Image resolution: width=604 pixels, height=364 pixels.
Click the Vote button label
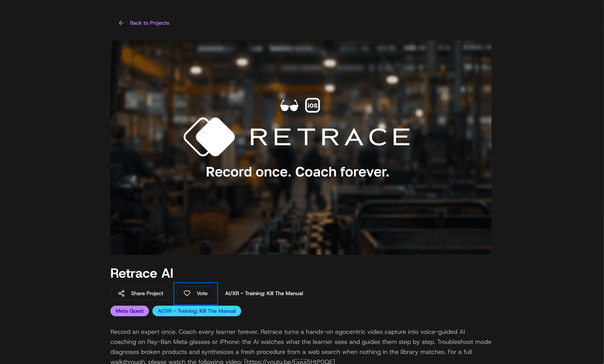(x=202, y=293)
